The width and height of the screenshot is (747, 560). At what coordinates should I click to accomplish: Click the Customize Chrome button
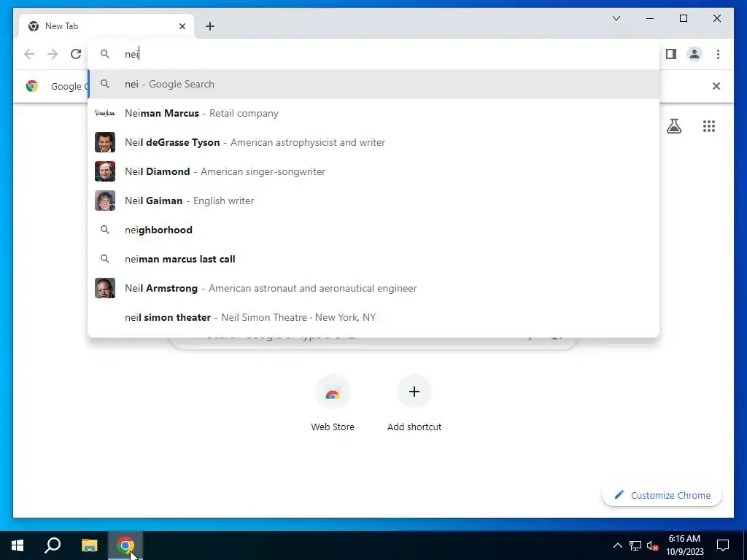[662, 495]
